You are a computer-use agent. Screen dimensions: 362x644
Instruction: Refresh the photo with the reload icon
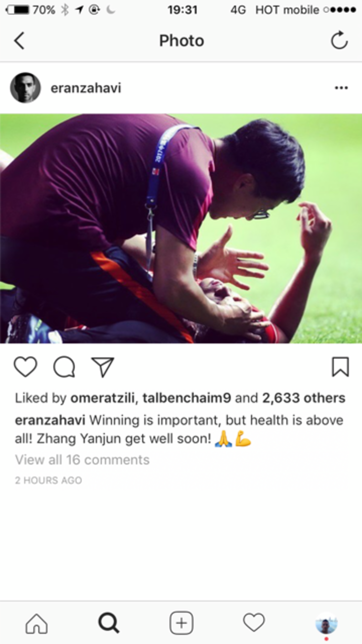pyautogui.click(x=339, y=41)
